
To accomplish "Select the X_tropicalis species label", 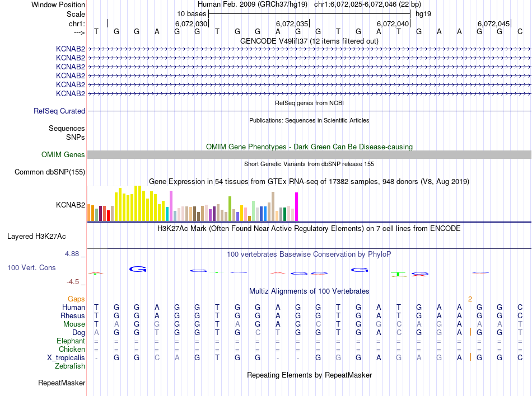I will point(66,357).
